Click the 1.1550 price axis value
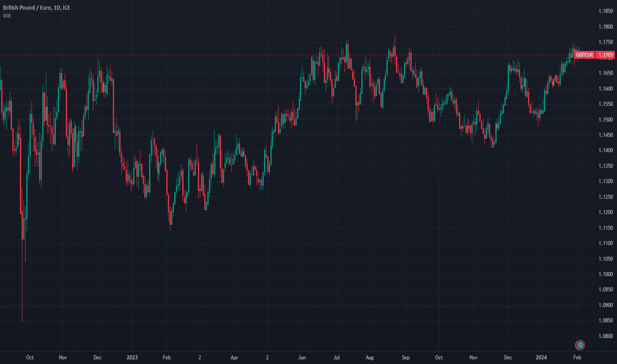617x364 pixels. click(606, 105)
